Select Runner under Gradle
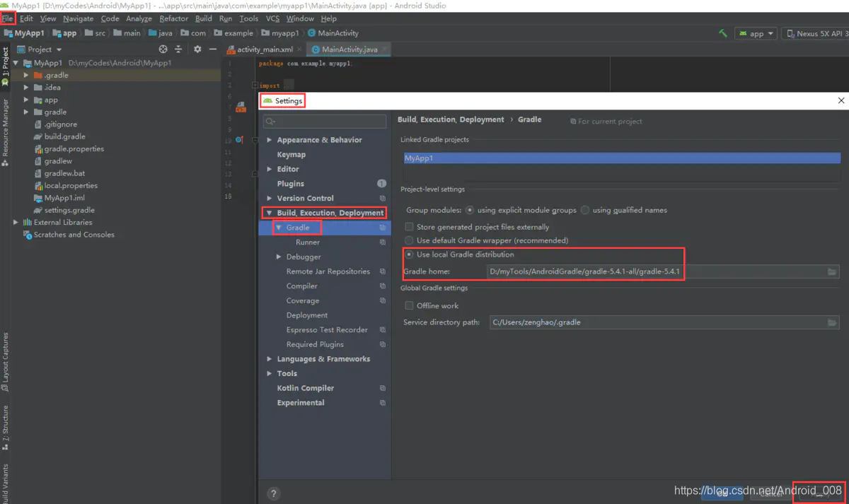This screenshot has height=504, width=849. coord(308,242)
